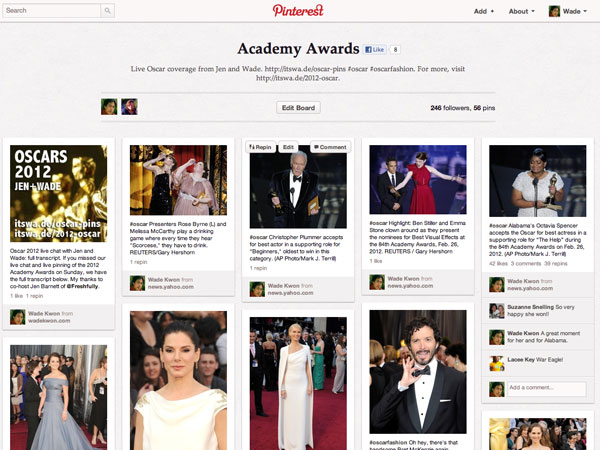Open the Ben Stiller and Emma Stone pin image
The height and width of the screenshot is (450, 600).
coord(418,179)
